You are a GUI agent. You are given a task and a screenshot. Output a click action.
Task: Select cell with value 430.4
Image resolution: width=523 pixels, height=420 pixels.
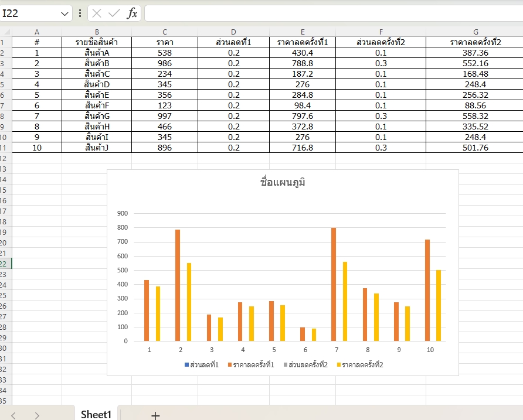point(303,53)
